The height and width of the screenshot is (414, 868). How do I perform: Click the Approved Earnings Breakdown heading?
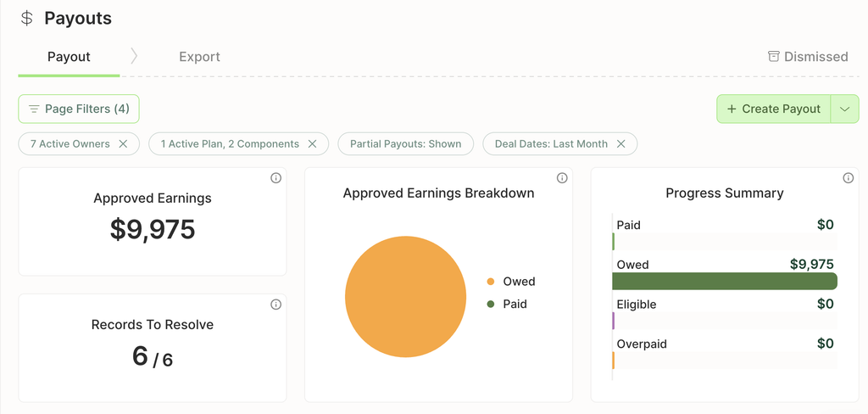pos(438,193)
